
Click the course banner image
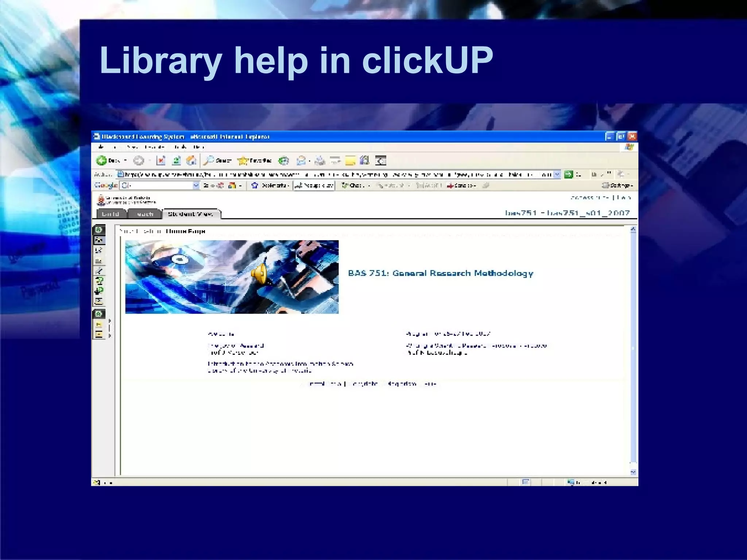tap(232, 277)
